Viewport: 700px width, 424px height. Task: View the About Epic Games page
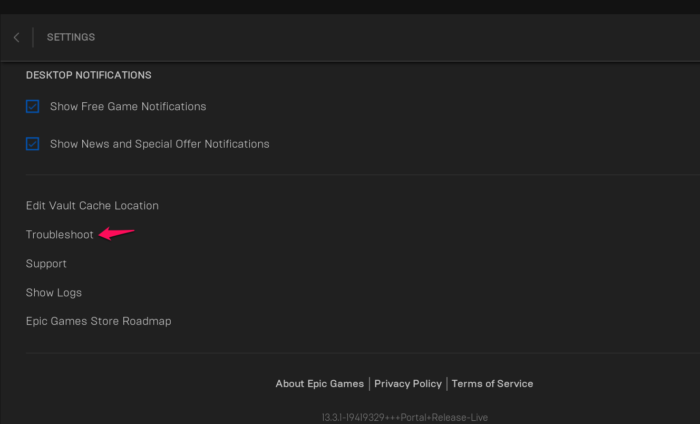[320, 384]
